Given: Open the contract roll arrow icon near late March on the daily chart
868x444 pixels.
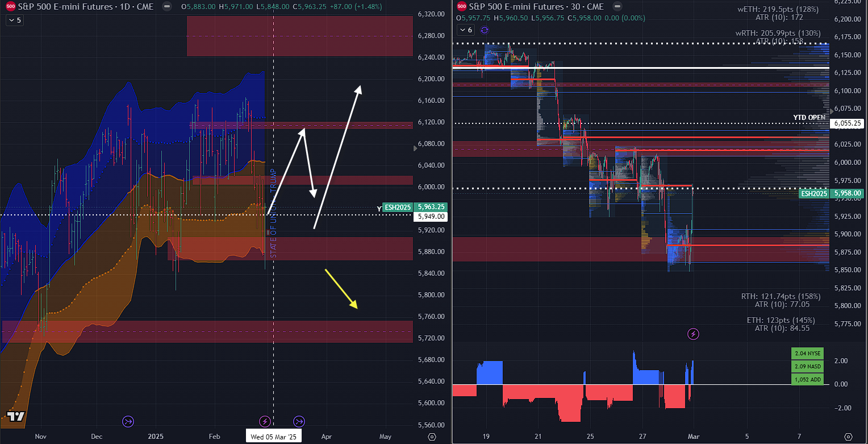Looking at the screenshot, I should (x=299, y=421).
